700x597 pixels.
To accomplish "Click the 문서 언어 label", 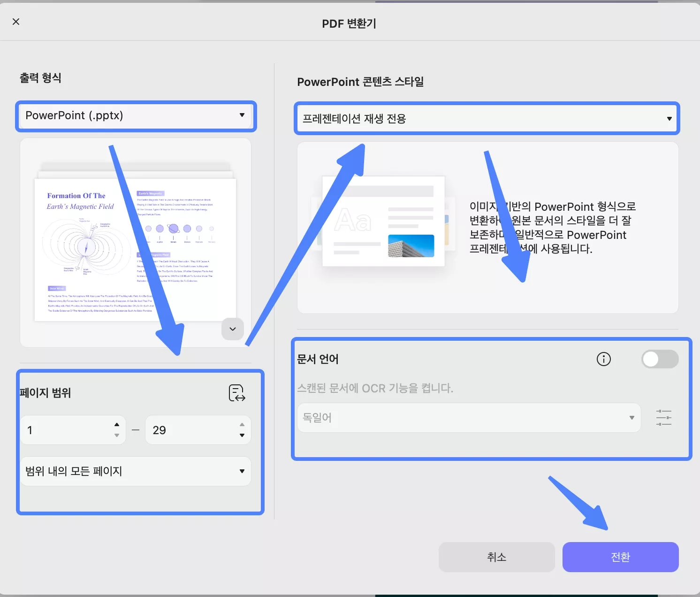I will (318, 359).
